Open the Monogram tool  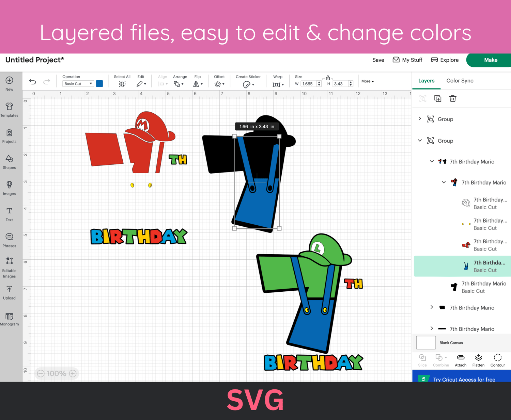[9, 319]
